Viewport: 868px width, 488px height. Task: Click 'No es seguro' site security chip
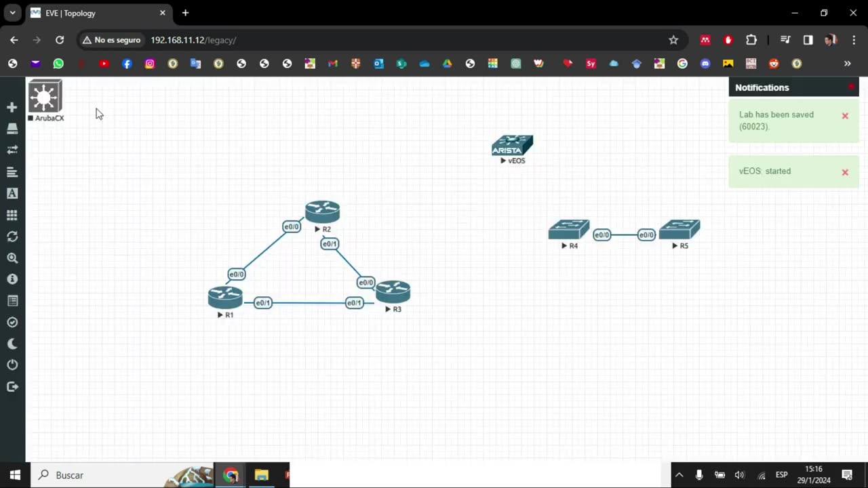(111, 40)
